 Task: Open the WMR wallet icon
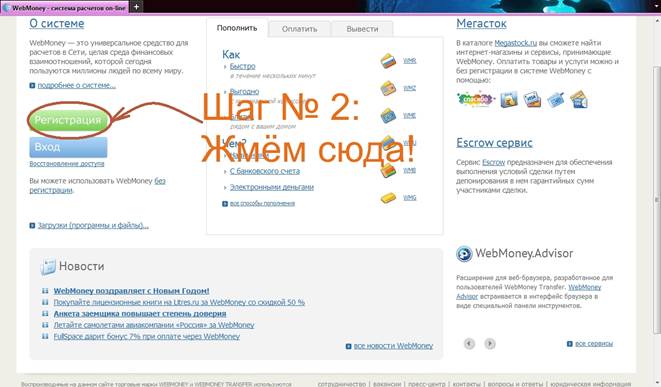point(388,61)
